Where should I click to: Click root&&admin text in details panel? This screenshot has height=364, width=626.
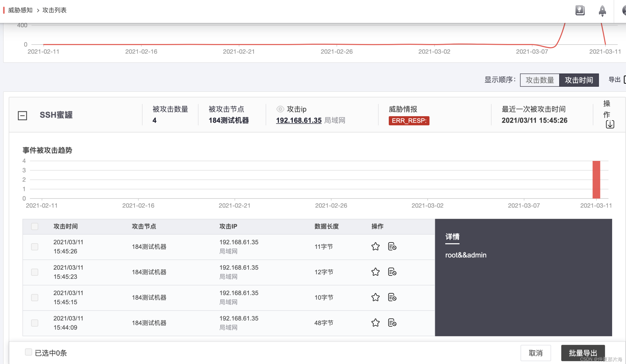[x=466, y=255]
